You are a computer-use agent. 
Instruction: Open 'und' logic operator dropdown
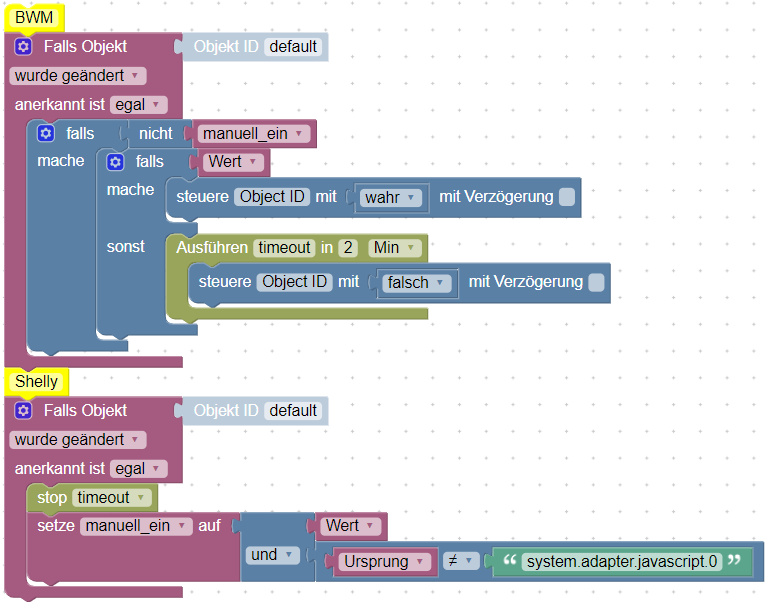click(x=272, y=555)
